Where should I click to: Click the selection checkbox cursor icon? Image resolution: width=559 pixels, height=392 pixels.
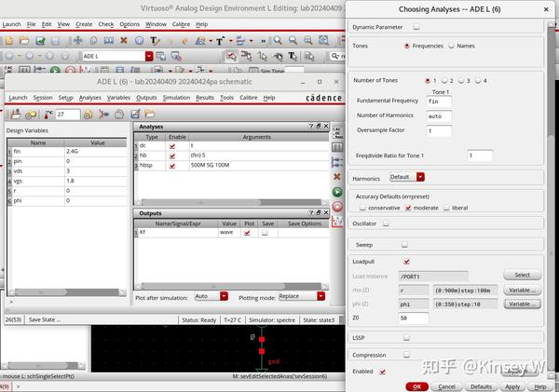(231, 56)
